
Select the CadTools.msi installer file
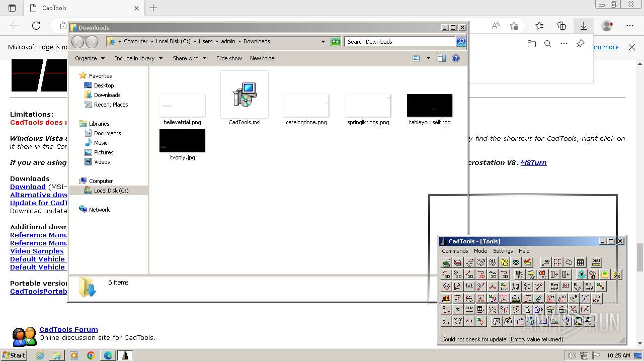pos(245,98)
